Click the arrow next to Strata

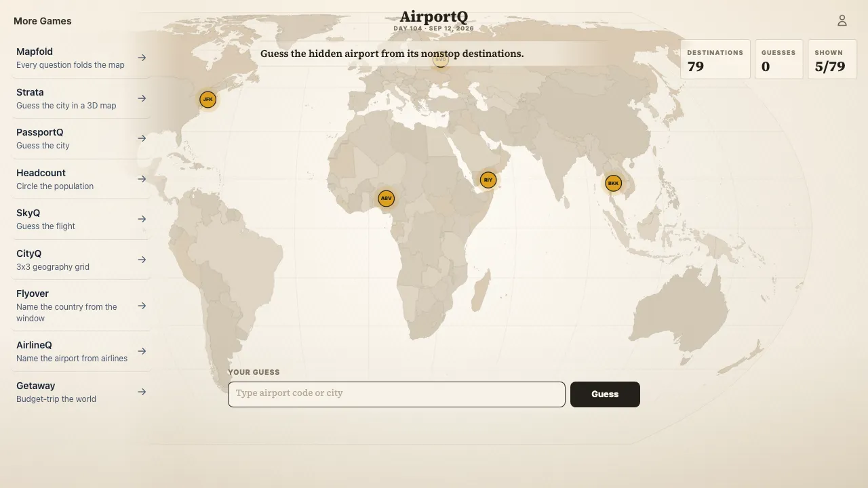142,98
